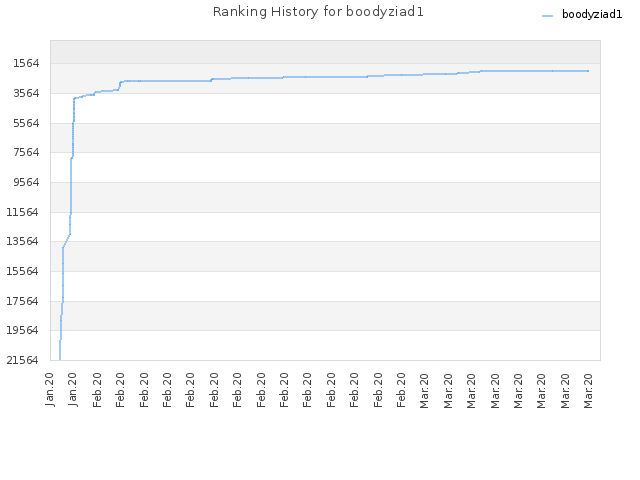
Task: Select the 15564 y-axis label
Action: pos(22,271)
